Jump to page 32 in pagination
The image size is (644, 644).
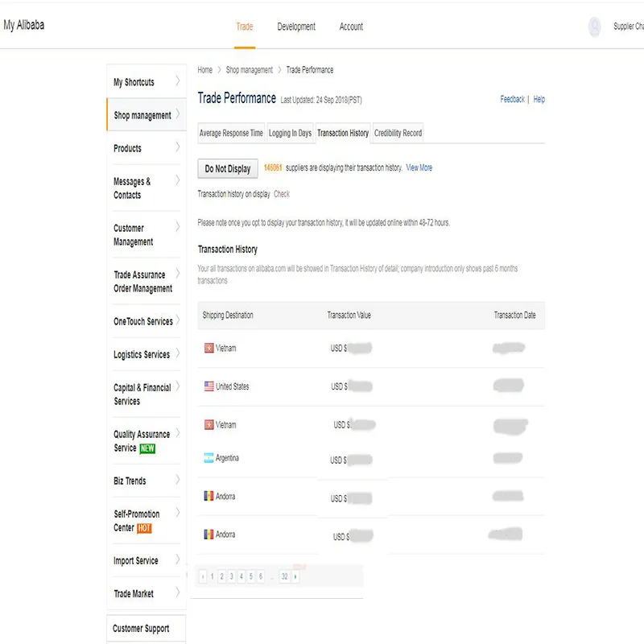pyautogui.click(x=284, y=576)
